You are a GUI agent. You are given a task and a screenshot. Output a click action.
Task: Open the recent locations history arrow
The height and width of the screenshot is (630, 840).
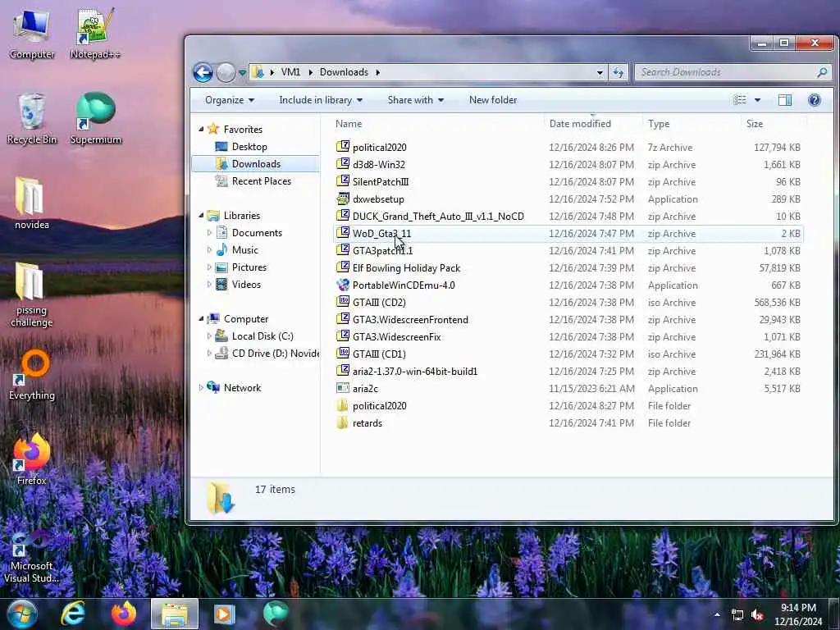pyautogui.click(x=243, y=72)
